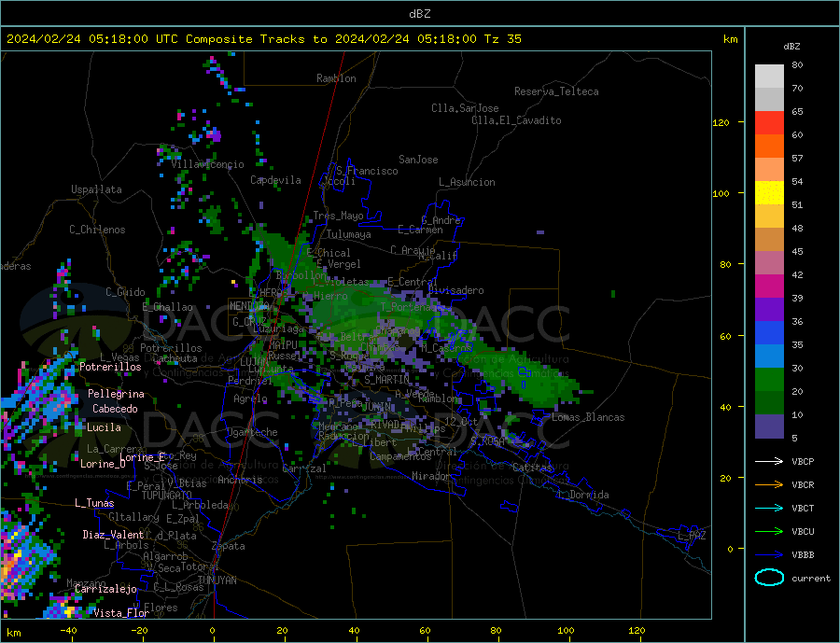Click the white VBCP arrow icon
Screen dimensions: 840x643
tap(769, 461)
